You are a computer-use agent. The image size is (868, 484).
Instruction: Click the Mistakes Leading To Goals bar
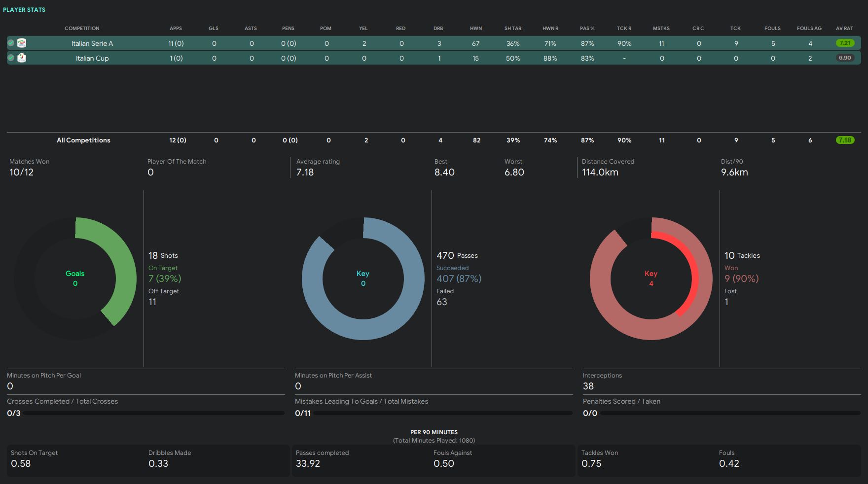(x=442, y=414)
